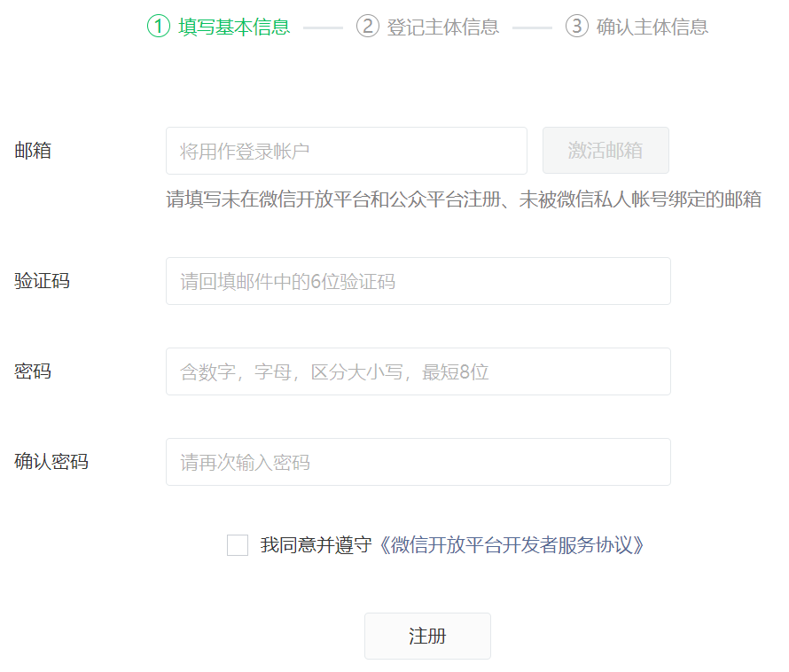789x672 pixels.
Task: Click the 邮箱 field label
Action: (33, 151)
